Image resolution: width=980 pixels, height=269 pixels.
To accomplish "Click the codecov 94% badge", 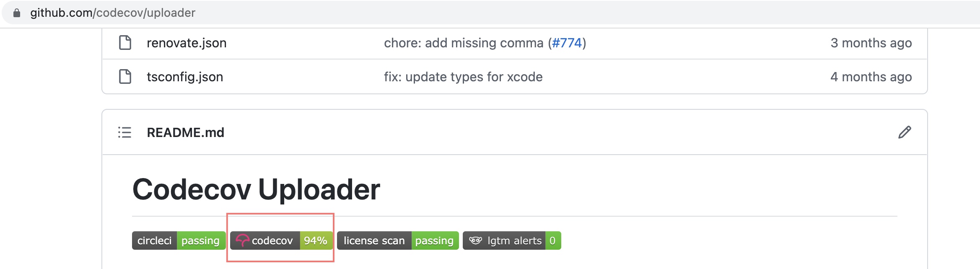I will click(281, 241).
